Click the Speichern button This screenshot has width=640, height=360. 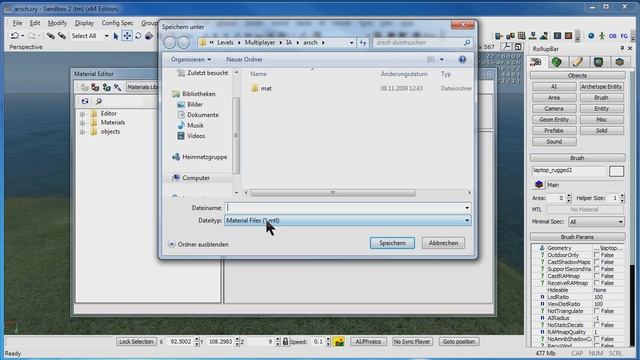pos(392,243)
